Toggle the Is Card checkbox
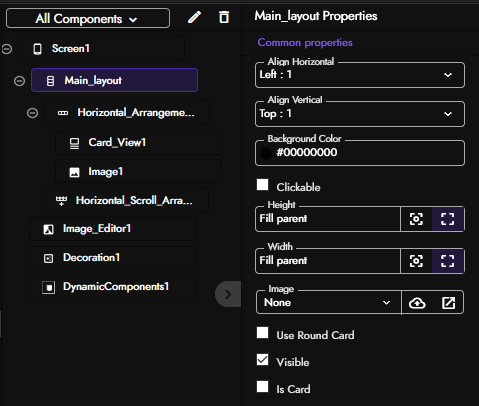Screen dimensions: 479x406 click(263, 387)
